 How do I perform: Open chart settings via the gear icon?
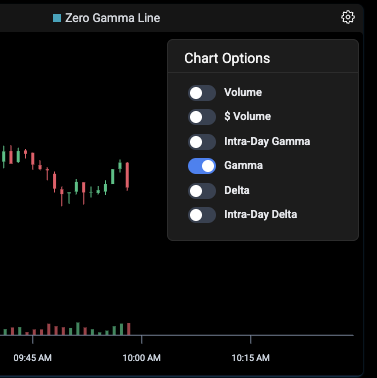348,17
